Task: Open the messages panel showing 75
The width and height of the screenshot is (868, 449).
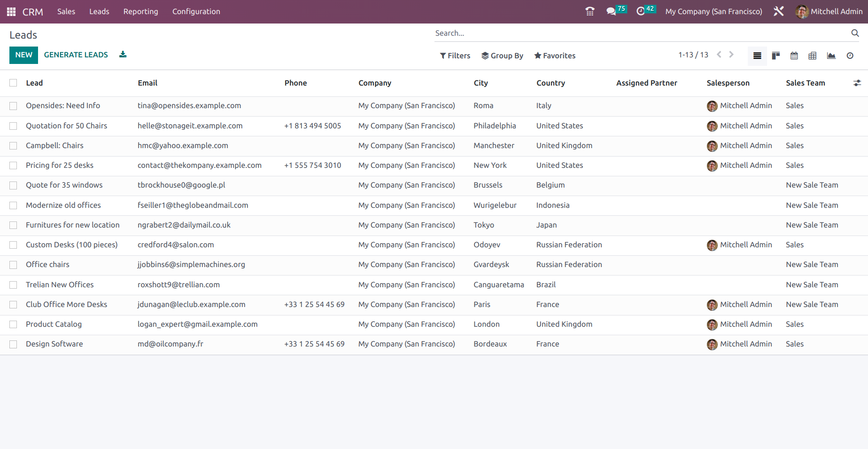Action: coord(612,11)
